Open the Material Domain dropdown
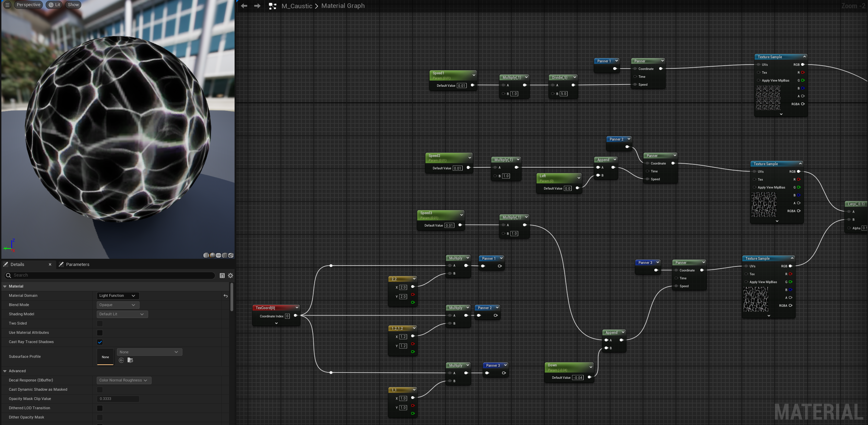Screen dimensions: 868x425 [118, 296]
